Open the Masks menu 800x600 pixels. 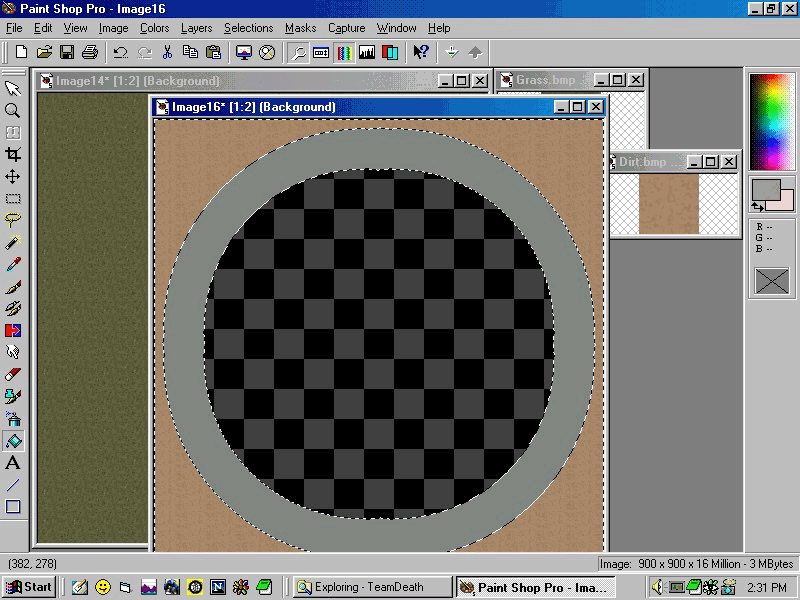pos(300,28)
